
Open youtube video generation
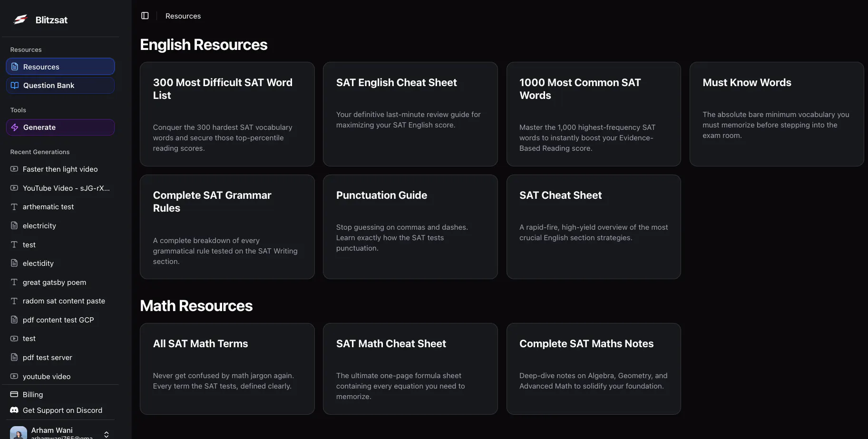(60, 376)
